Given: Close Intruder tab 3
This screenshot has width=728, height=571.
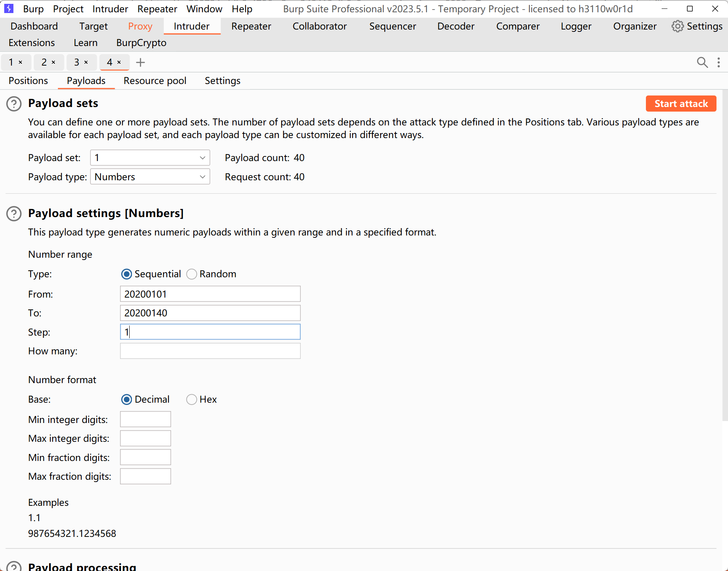Looking at the screenshot, I should 86,62.
